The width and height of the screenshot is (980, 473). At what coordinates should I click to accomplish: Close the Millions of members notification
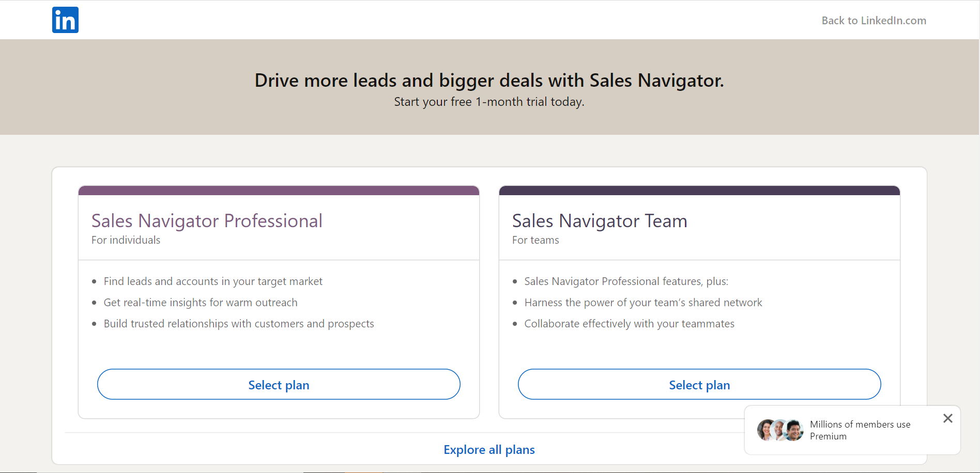(947, 418)
